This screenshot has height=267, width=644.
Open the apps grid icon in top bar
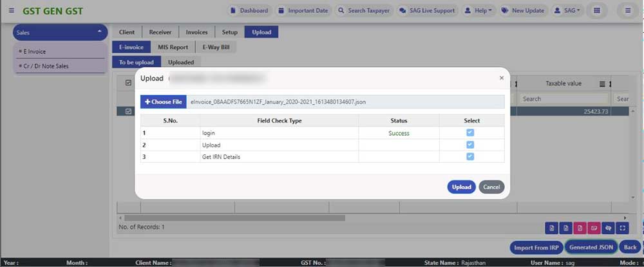point(597,11)
